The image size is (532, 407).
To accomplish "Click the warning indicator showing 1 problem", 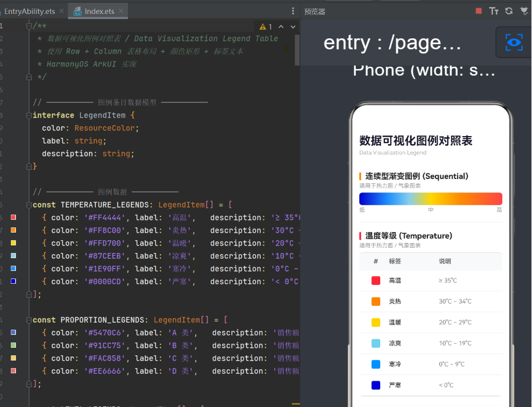I will click(266, 27).
